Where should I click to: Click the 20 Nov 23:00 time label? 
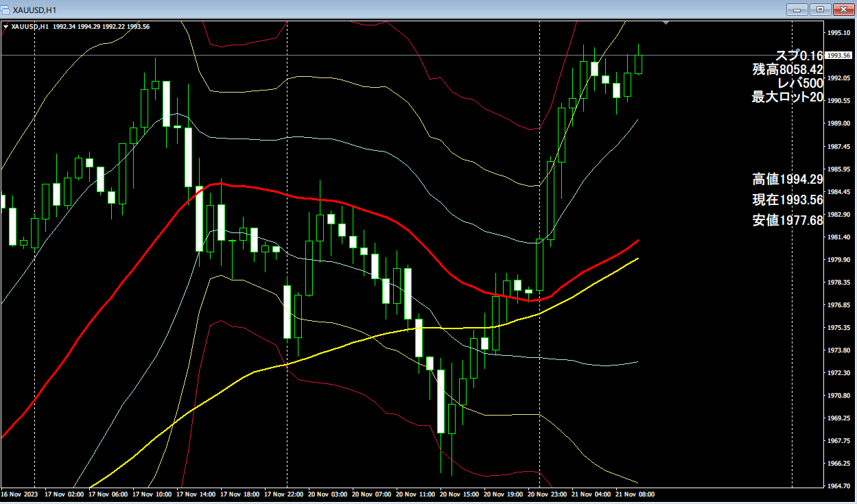click(x=547, y=494)
